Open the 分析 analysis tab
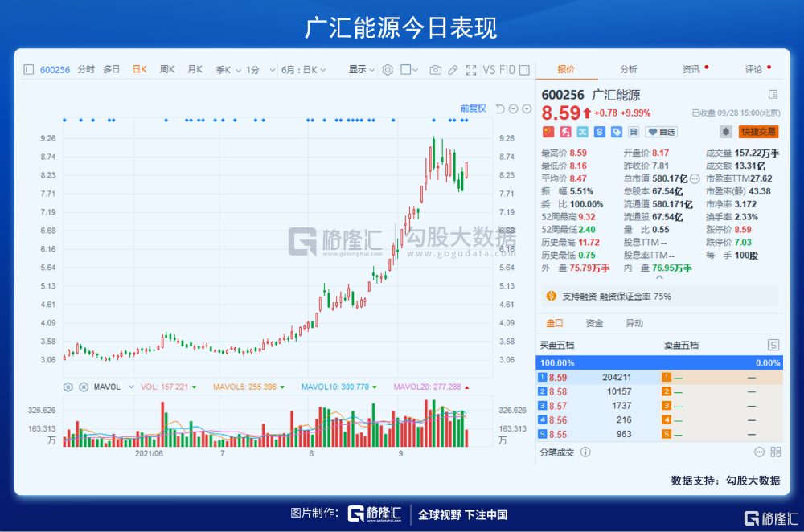This screenshot has width=804, height=532. pyautogui.click(x=629, y=69)
